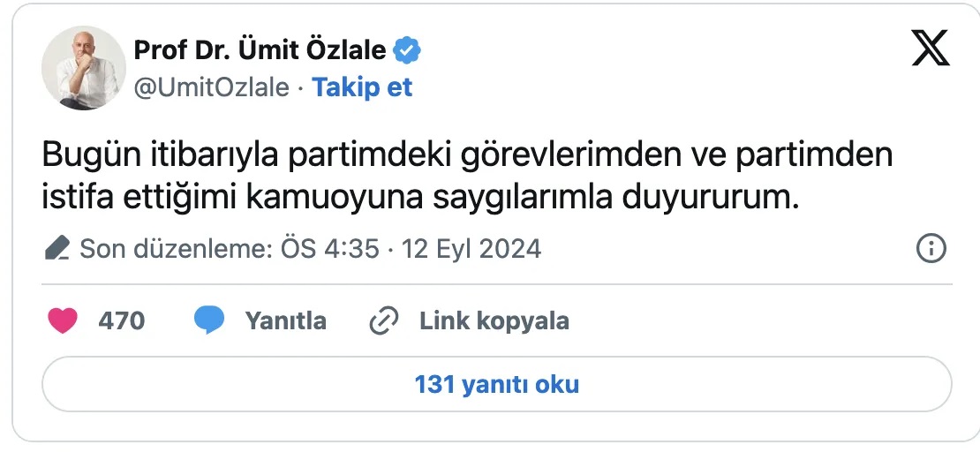
Task: Follow the account via Takip et
Action: click(x=363, y=87)
